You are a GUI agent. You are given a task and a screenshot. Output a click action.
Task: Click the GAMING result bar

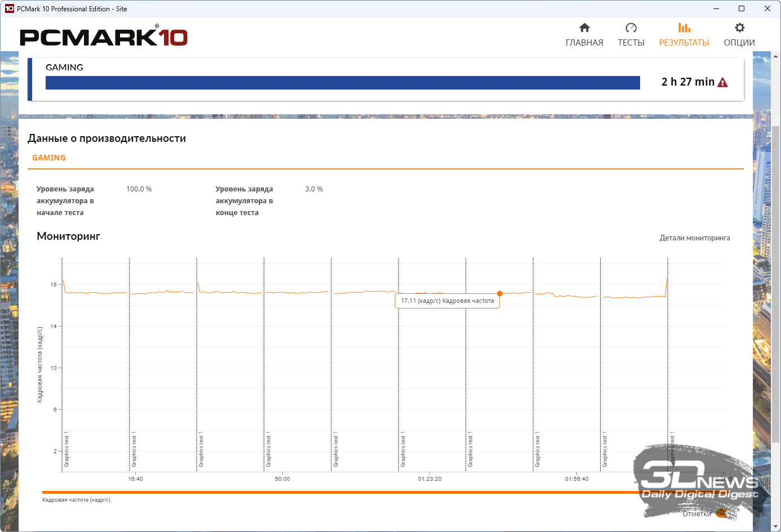pos(343,83)
